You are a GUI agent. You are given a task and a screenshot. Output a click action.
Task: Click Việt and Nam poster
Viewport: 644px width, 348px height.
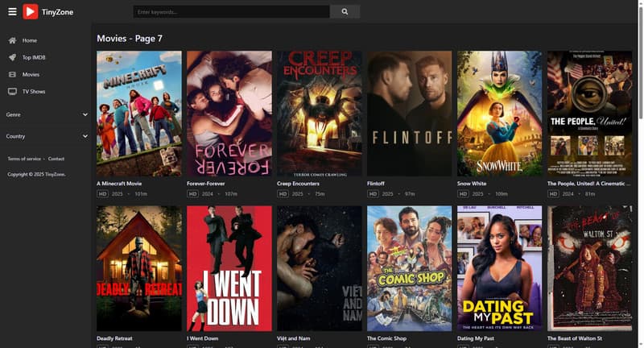[x=320, y=268]
